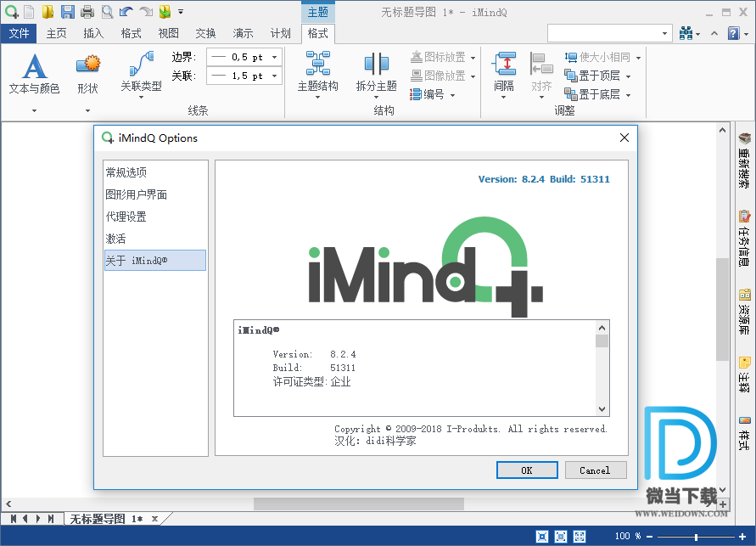This screenshot has height=546, width=756.
Task: Switch to the Presentation (演示) tab
Action: point(243,33)
